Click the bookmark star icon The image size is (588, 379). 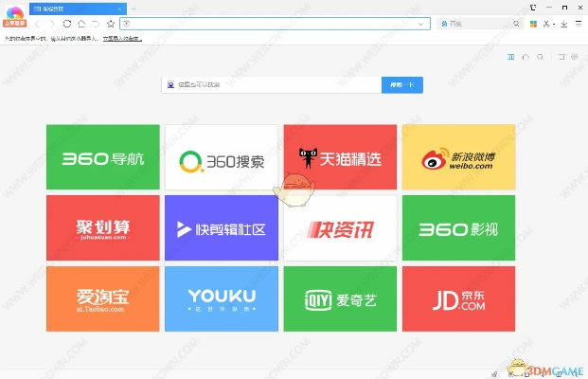[111, 23]
